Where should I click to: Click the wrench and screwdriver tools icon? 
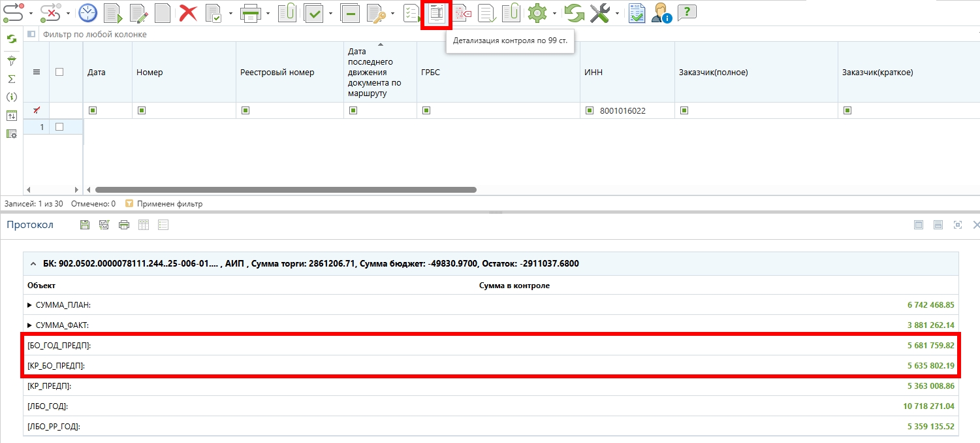click(x=599, y=13)
